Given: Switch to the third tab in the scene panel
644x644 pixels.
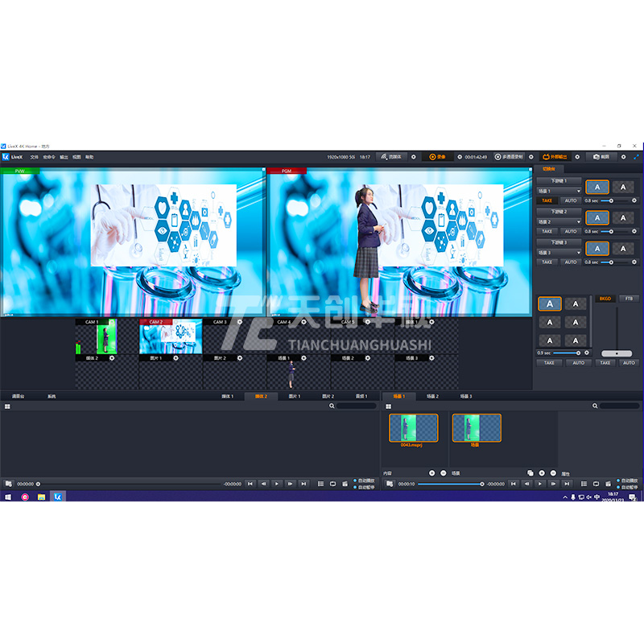Looking at the screenshot, I should pyautogui.click(x=466, y=396).
